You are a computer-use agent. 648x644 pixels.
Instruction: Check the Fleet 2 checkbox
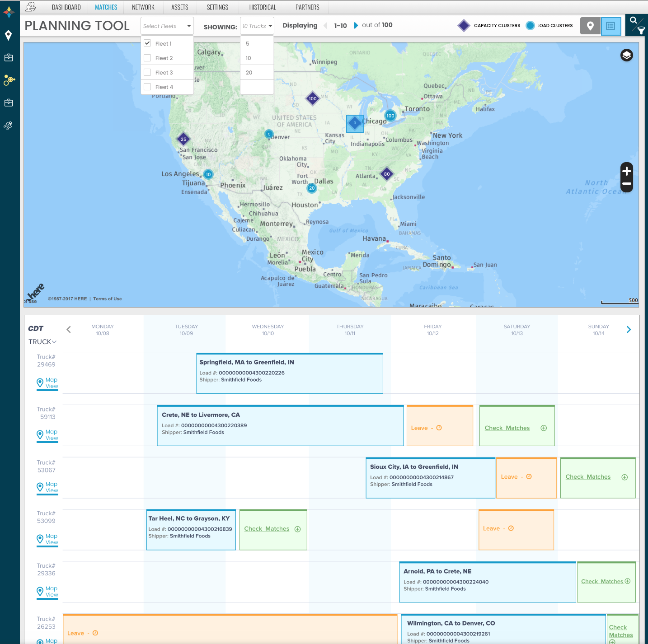point(147,58)
